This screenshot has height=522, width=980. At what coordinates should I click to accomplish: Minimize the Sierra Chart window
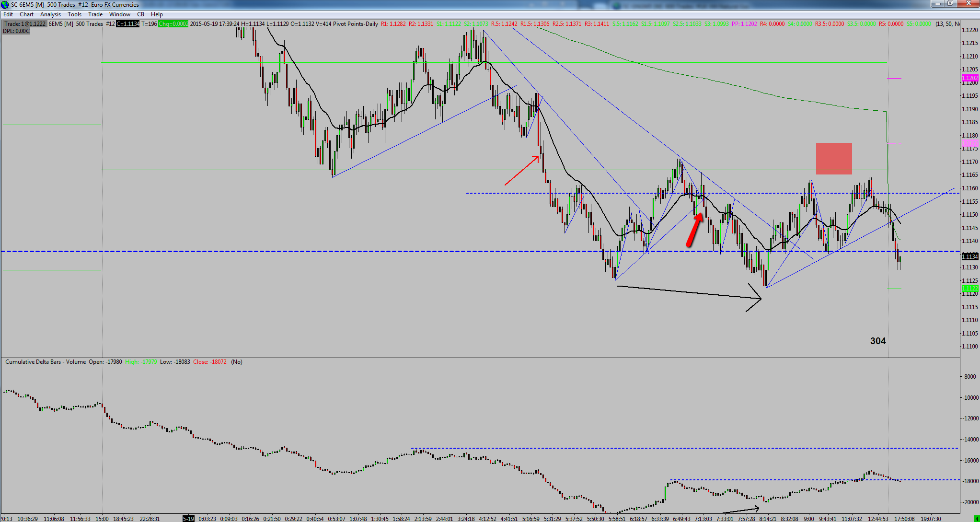(937, 4)
